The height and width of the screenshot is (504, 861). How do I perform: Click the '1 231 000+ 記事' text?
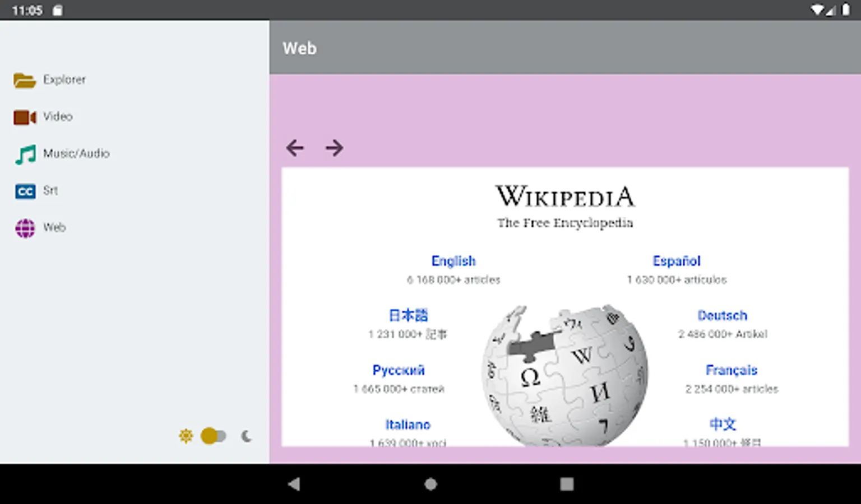point(408,334)
